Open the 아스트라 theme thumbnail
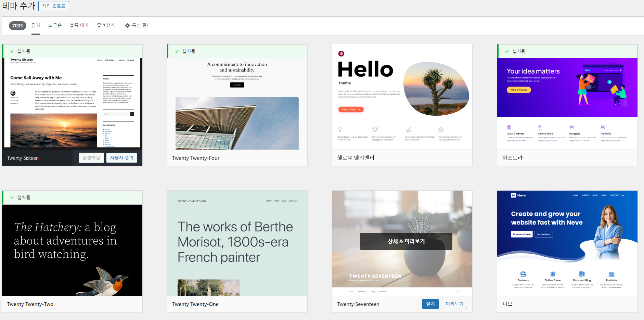 567,103
